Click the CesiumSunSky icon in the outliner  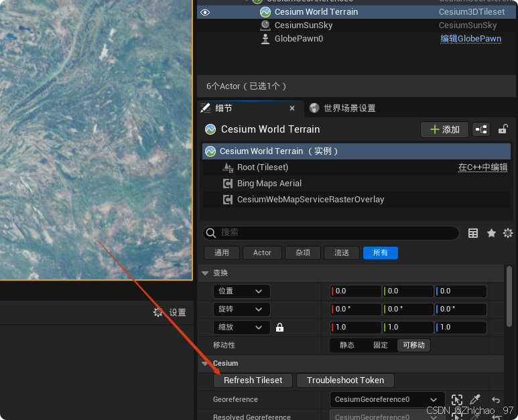point(265,25)
